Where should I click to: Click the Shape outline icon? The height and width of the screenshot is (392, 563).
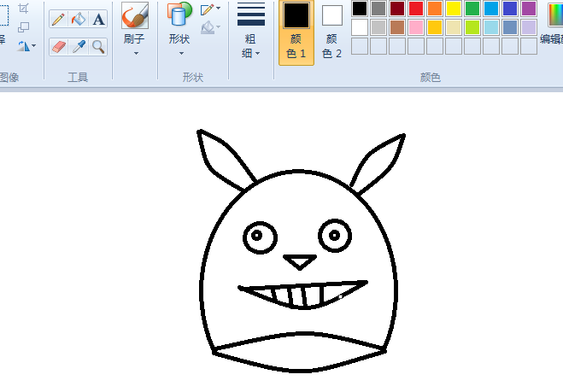(x=208, y=9)
